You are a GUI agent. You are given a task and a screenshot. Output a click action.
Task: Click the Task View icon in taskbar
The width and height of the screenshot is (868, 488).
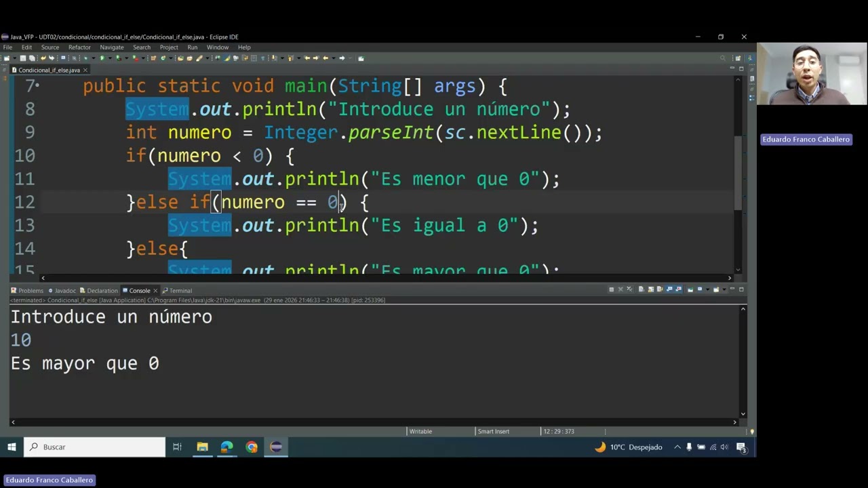177,447
